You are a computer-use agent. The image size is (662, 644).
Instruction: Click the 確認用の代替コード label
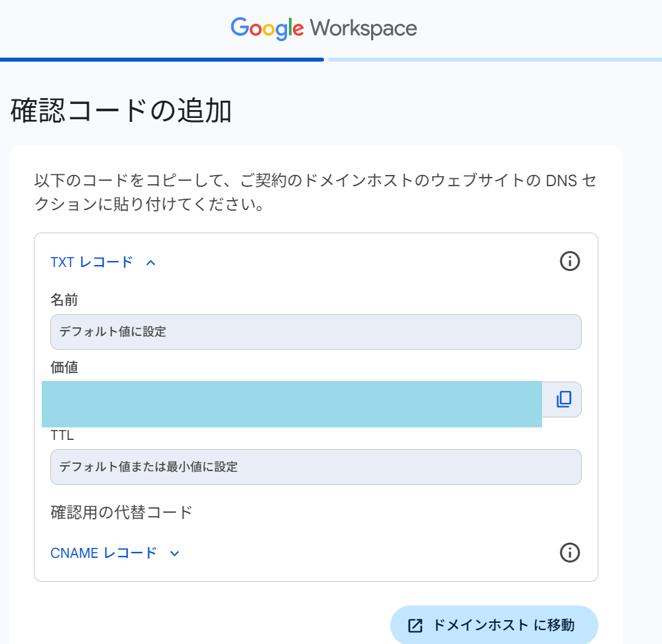click(x=121, y=512)
